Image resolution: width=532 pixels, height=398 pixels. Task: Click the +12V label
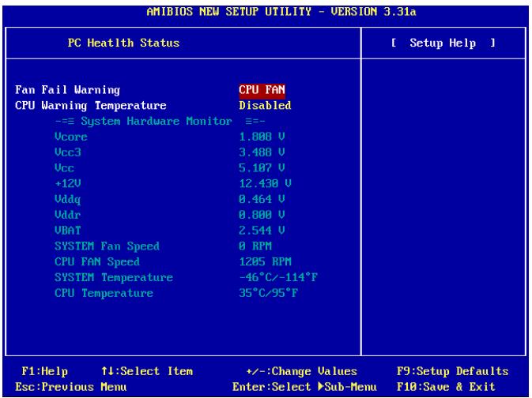click(x=67, y=183)
